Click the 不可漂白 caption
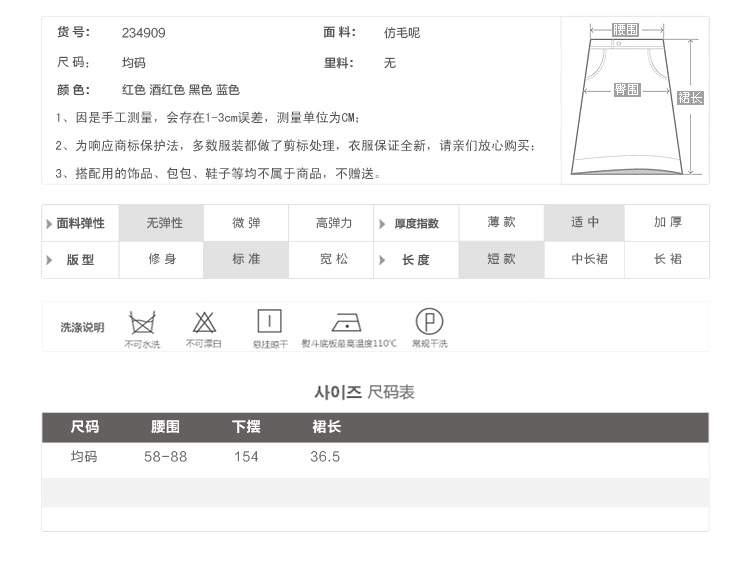This screenshot has height=561, width=750. (204, 343)
